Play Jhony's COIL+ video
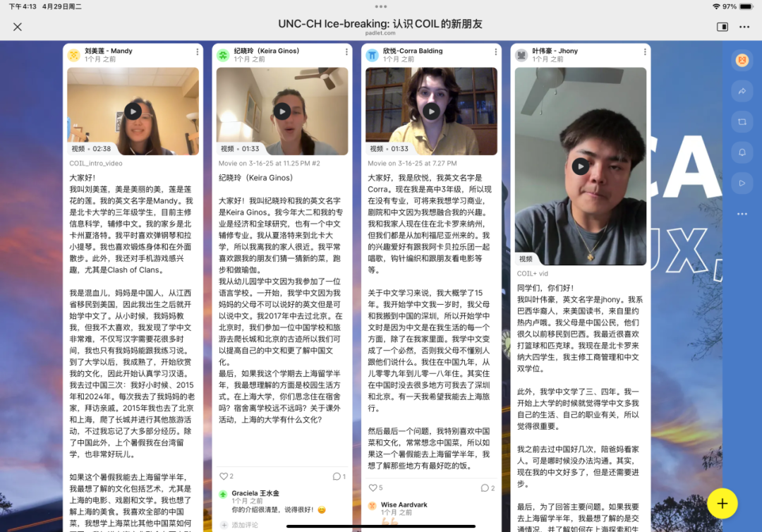The image size is (762, 532). coord(580,167)
